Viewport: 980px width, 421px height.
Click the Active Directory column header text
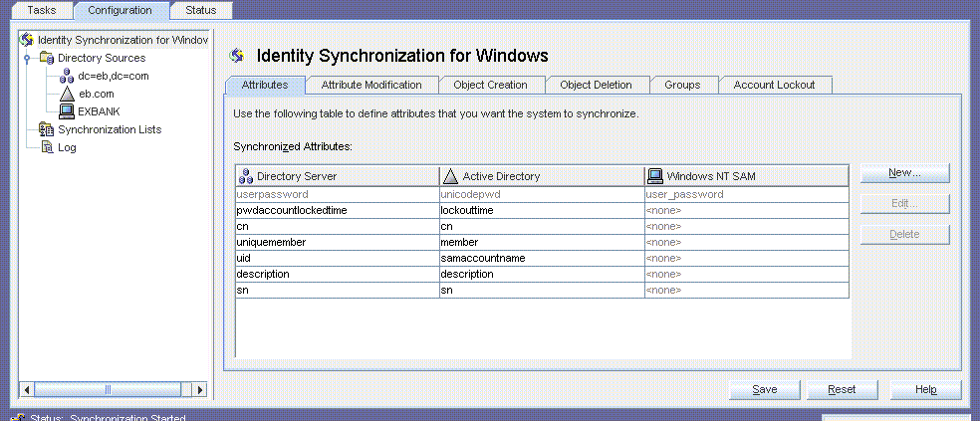501,177
